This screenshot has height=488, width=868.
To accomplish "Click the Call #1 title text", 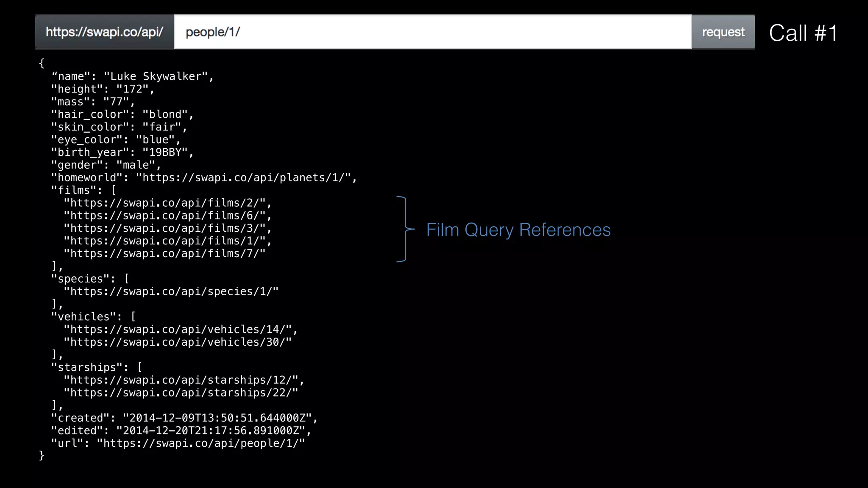I will point(803,33).
